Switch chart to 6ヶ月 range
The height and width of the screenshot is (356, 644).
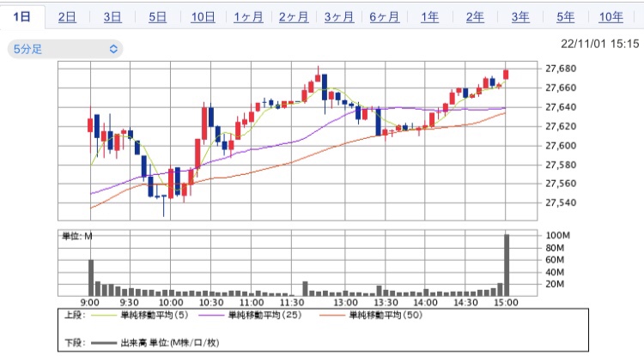384,17
